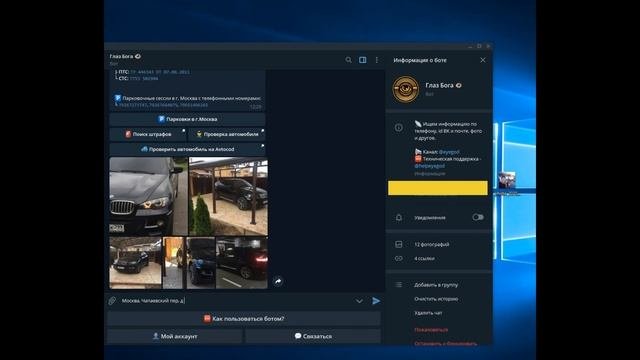Click the Как пользоваться ботом? button
Screen dimensions: 640x360
tap(244, 319)
